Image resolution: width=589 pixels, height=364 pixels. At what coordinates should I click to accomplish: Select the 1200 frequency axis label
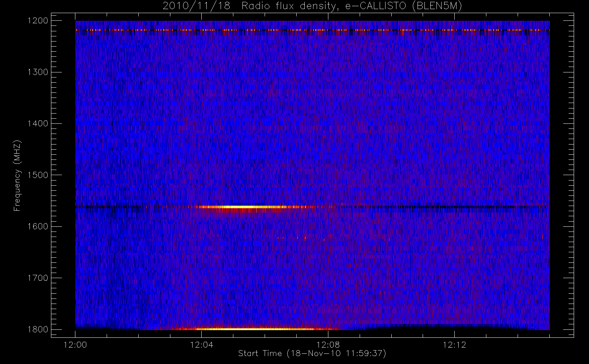pyautogui.click(x=38, y=21)
